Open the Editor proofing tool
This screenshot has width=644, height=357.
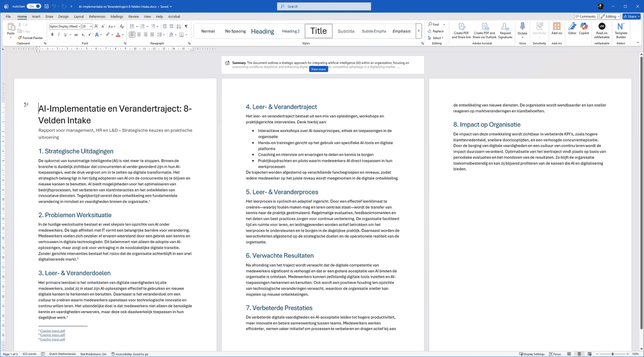(x=572, y=29)
